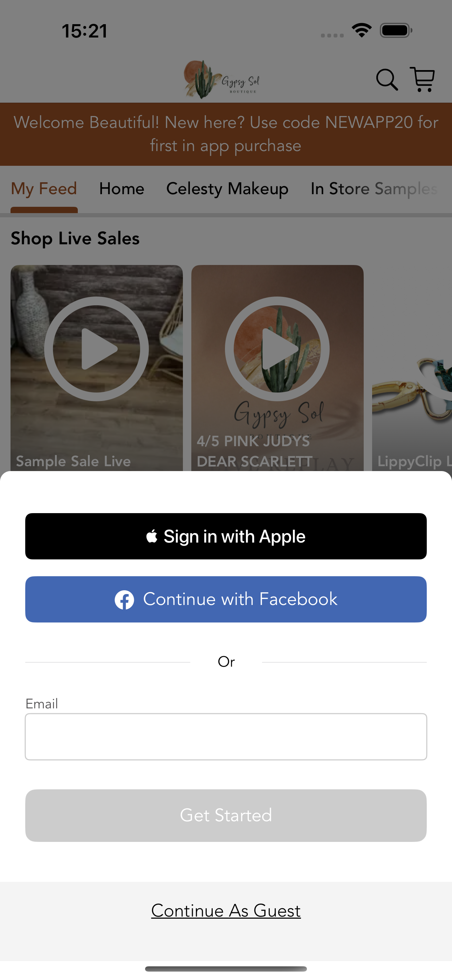Open the search magnifier icon

[387, 80]
